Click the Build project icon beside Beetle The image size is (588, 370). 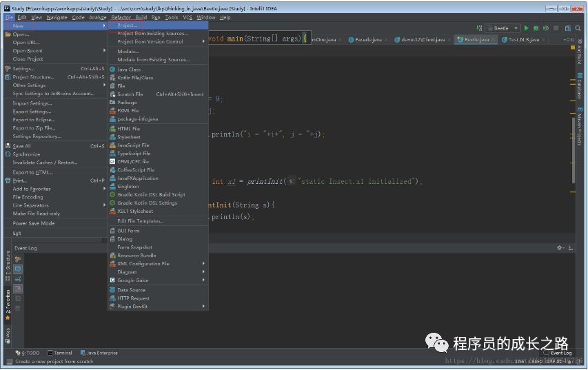pyautogui.click(x=479, y=28)
